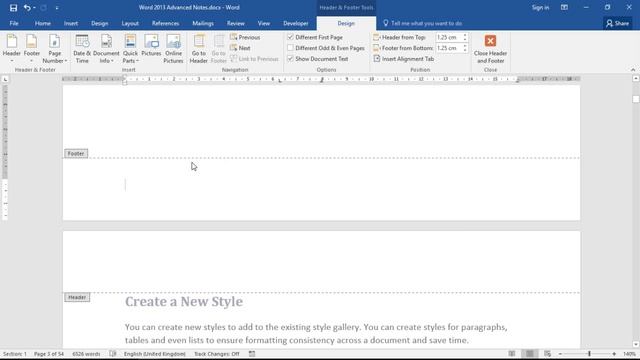Open the File tab
This screenshot has width=640, height=360.
[x=14, y=23]
